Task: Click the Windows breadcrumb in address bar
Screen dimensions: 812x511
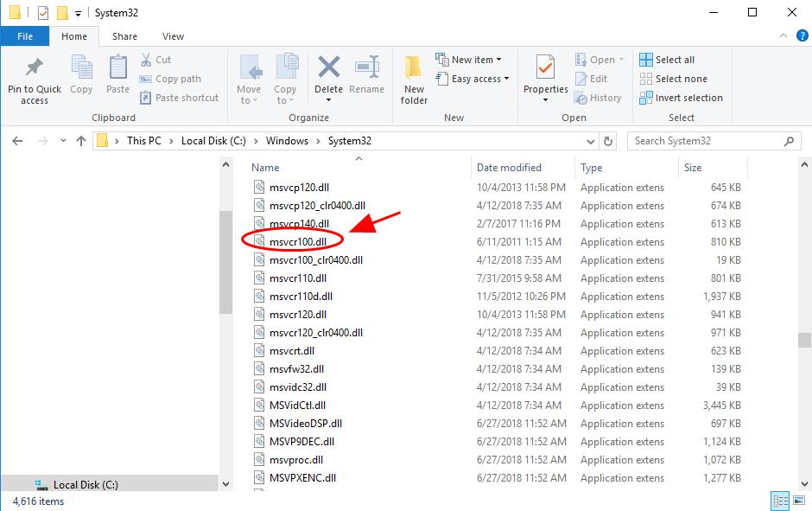Action: point(287,141)
